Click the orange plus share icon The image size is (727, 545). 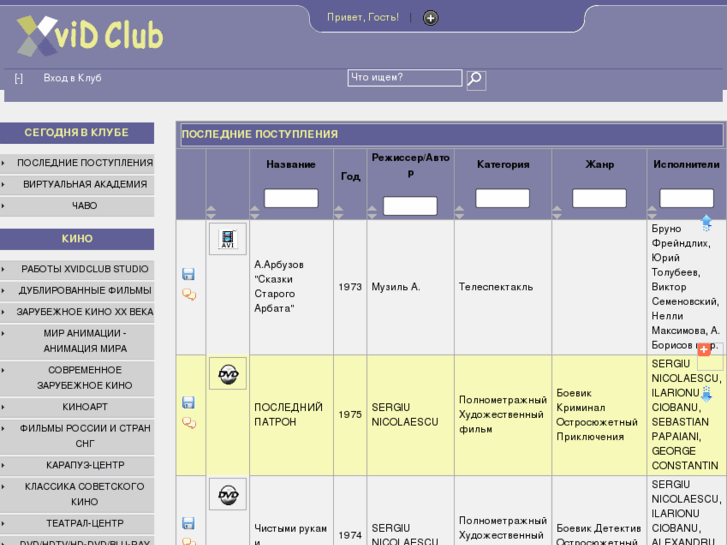704,349
